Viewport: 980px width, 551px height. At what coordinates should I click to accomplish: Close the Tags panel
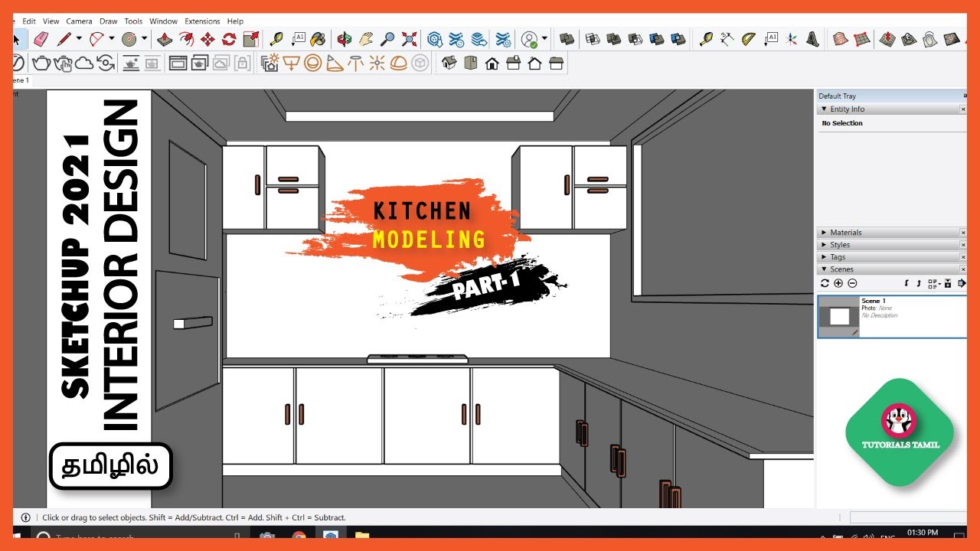[x=963, y=257]
